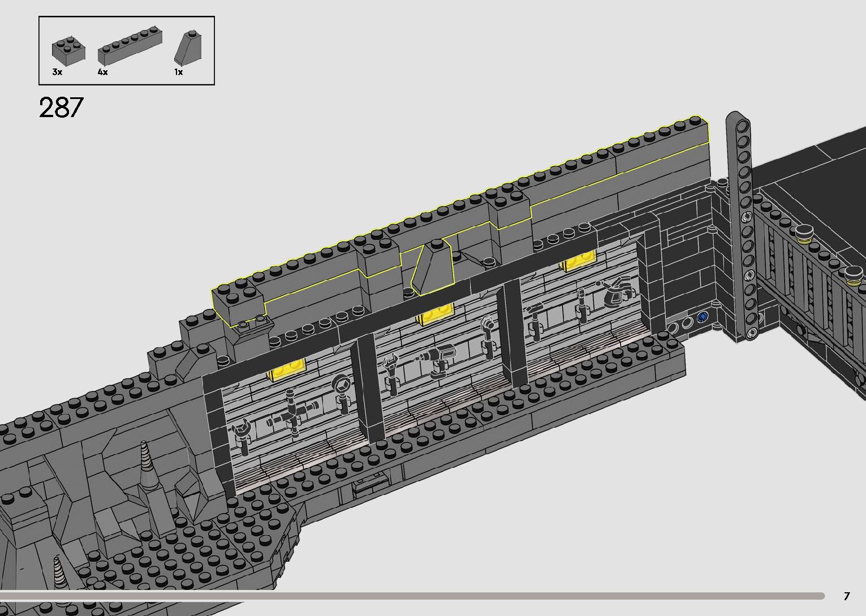Click the 3x quantity label
The image size is (866, 616).
pyautogui.click(x=57, y=72)
